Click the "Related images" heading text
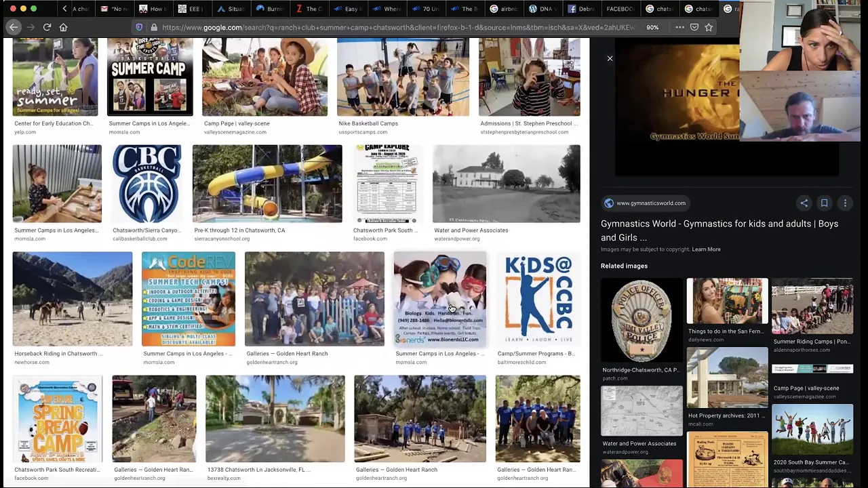This screenshot has height=488, width=868. [x=624, y=266]
